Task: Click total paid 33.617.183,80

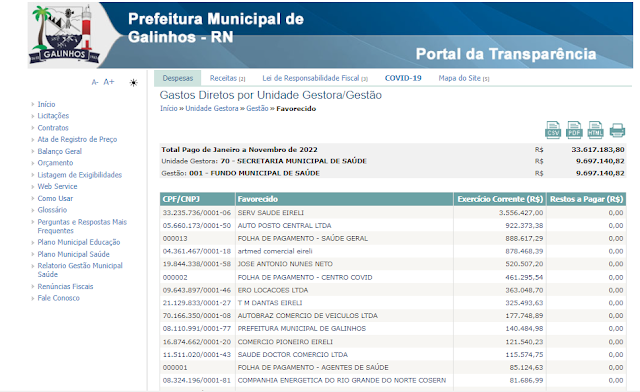Action: 598,149
